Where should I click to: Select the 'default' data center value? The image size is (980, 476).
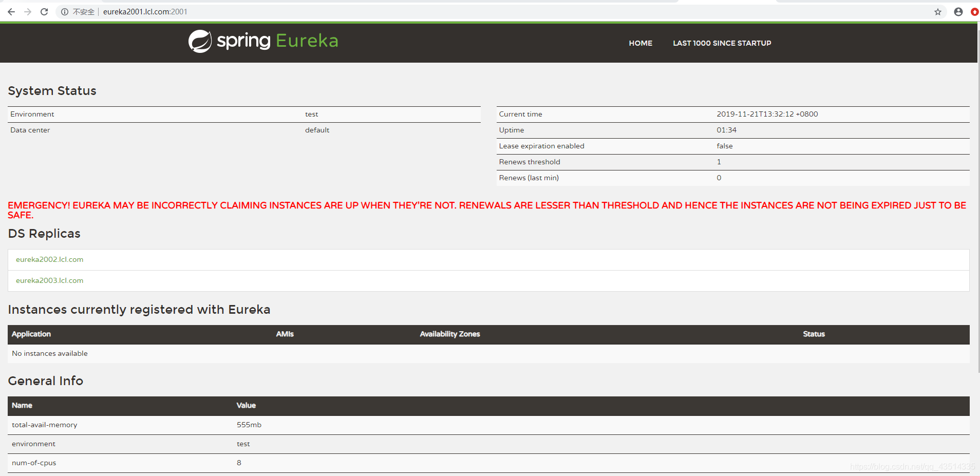click(x=317, y=130)
